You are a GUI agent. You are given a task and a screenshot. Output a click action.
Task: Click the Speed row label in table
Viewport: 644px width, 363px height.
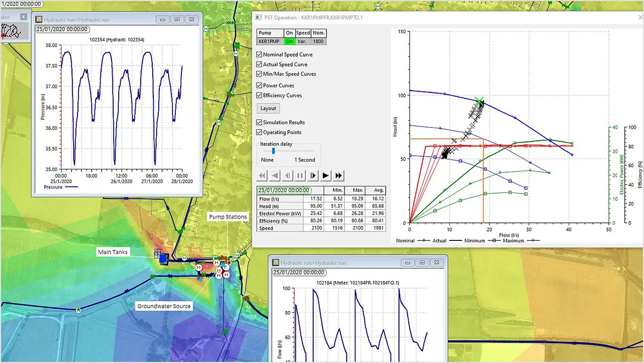(266, 228)
